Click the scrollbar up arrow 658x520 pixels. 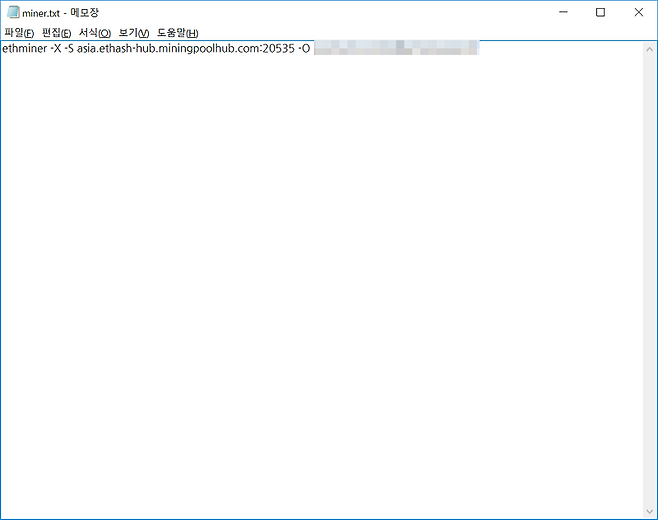649,49
